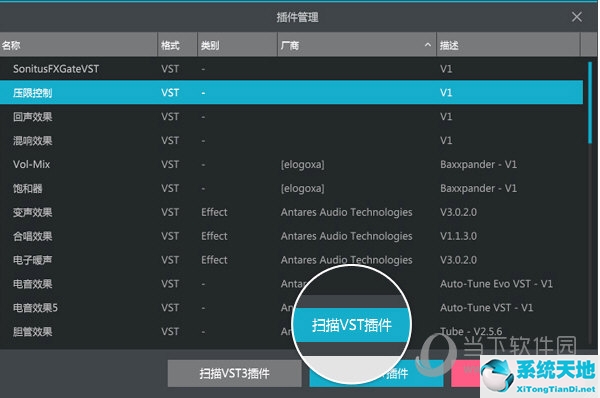The height and width of the screenshot is (398, 600).
Task: Click Effect category in 变声效果 row
Action: coord(214,212)
